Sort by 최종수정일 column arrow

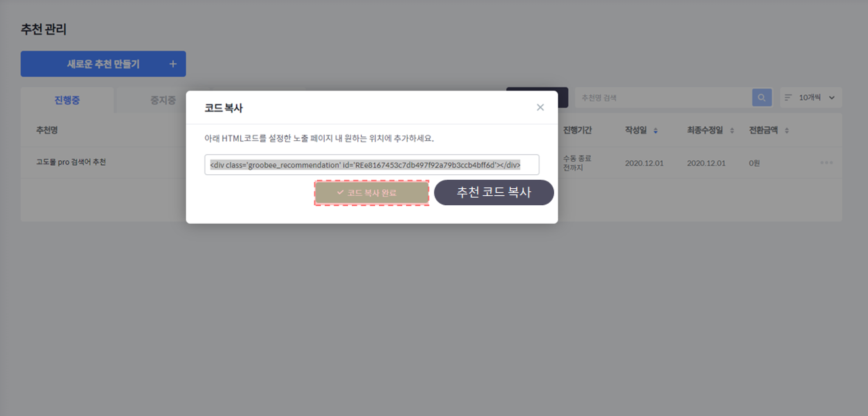click(x=732, y=131)
